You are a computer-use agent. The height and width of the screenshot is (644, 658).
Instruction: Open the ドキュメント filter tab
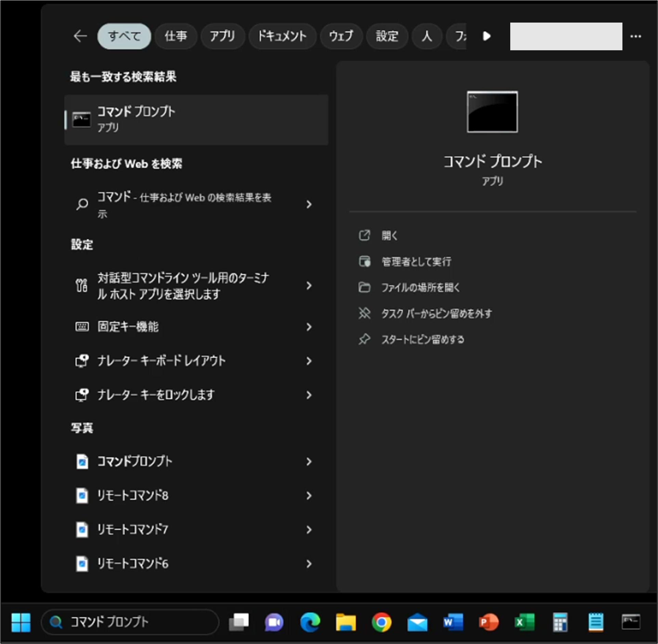point(282,36)
